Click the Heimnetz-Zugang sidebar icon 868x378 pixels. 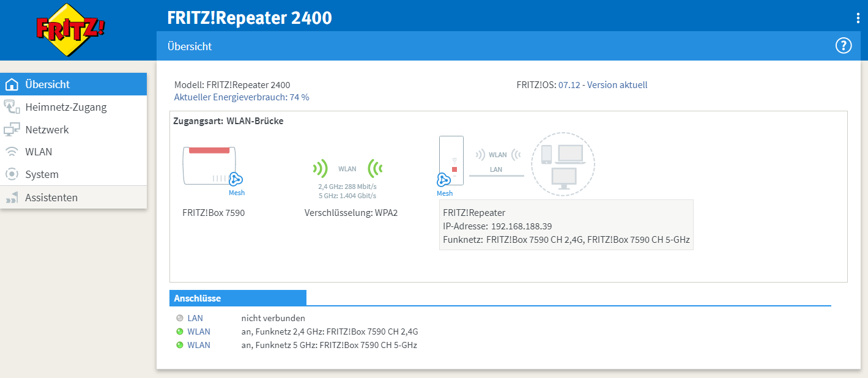(x=12, y=107)
